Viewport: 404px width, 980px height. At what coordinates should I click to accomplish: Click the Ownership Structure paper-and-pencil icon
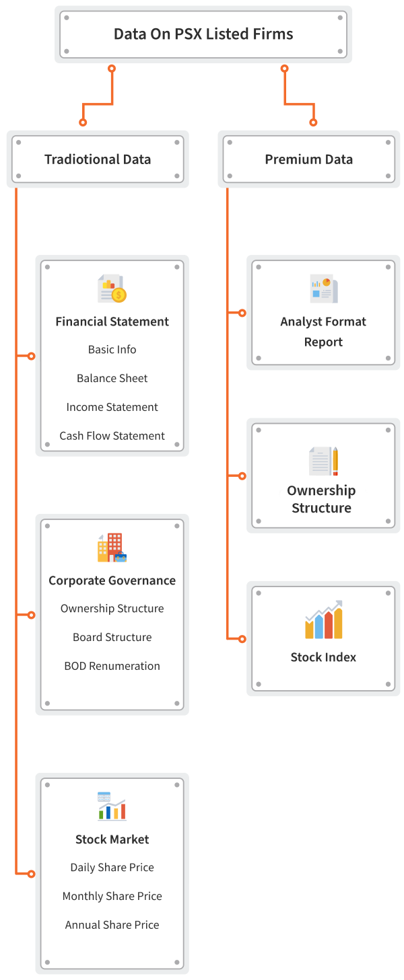tap(323, 461)
